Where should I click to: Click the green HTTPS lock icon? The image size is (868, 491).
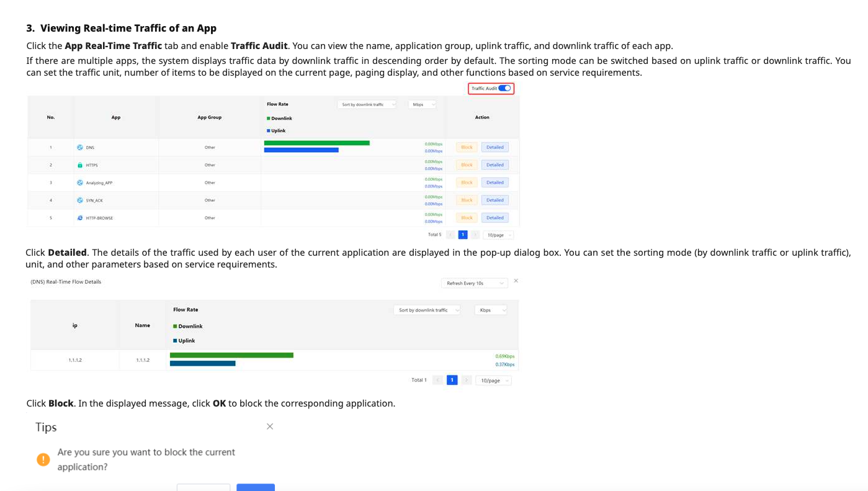80,165
